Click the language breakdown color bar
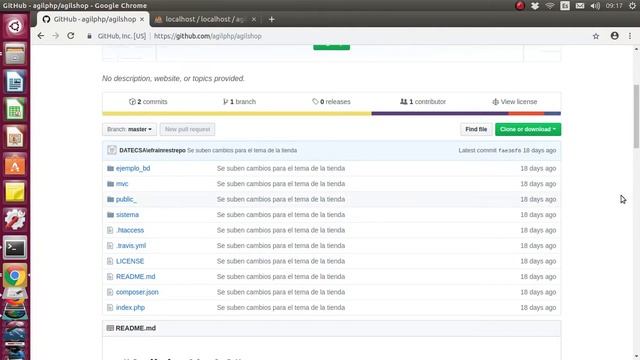640x360 pixels. pos(331,113)
